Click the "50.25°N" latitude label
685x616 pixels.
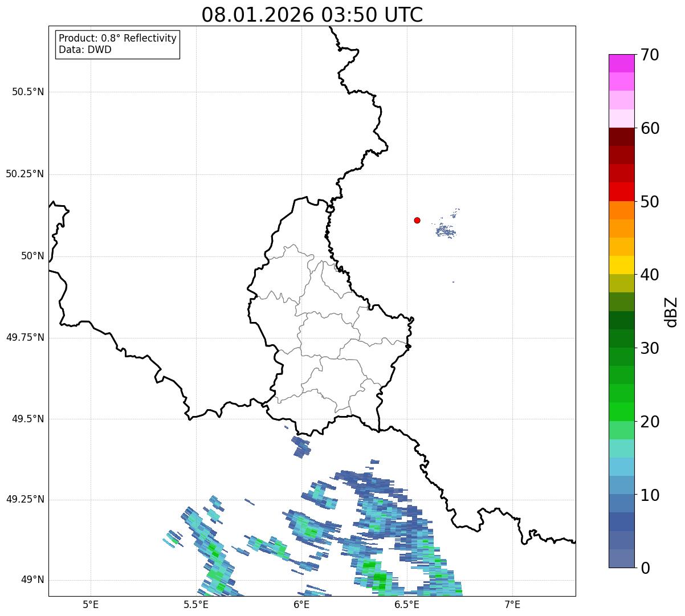(25, 174)
